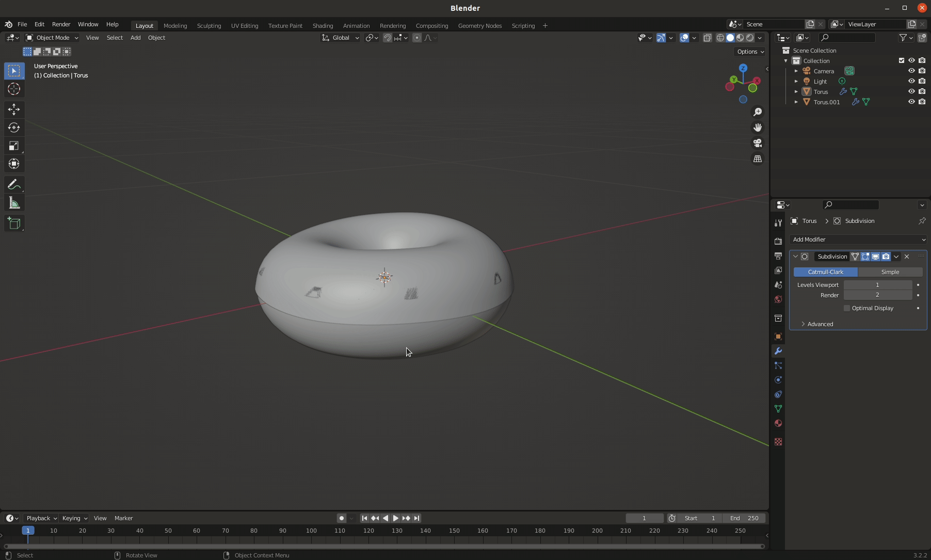Hide Torus.001 in viewport
931x560 pixels.
911,102
